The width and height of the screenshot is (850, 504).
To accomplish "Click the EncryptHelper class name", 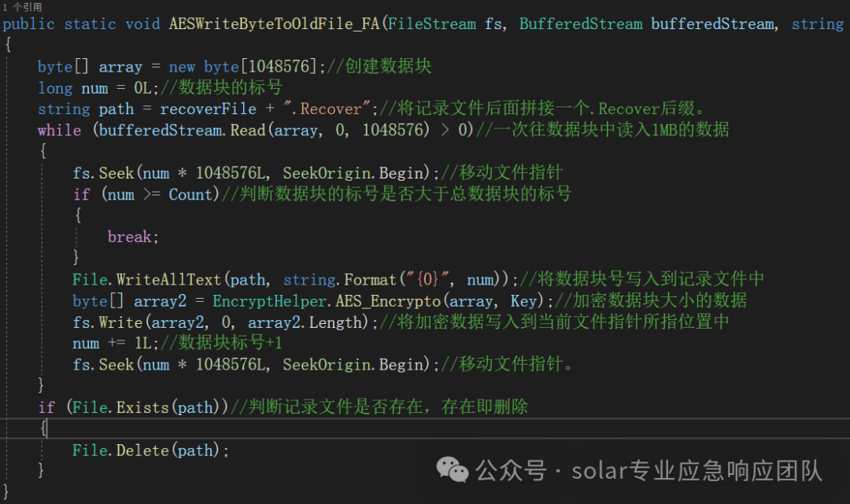I will tap(269, 301).
